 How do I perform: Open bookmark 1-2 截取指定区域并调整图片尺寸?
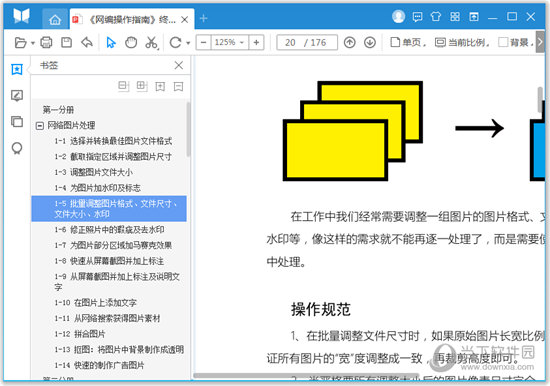point(113,157)
